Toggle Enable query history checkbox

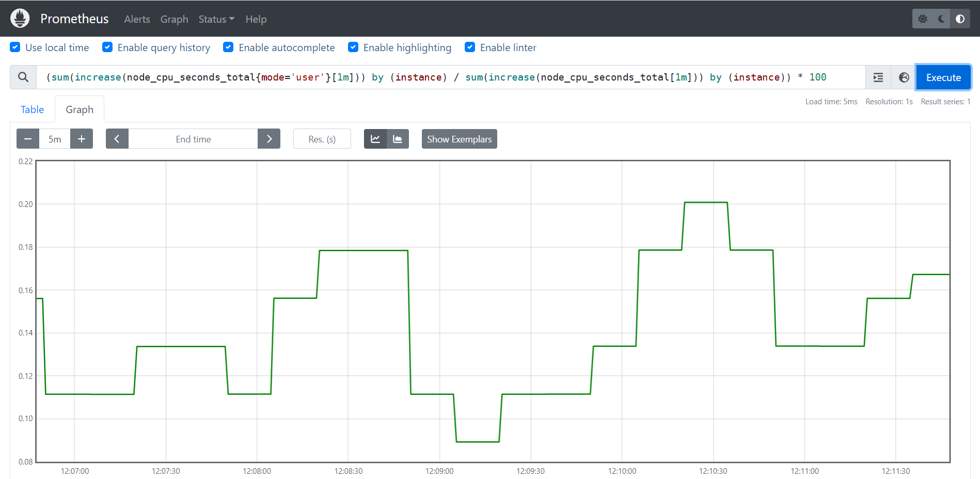click(107, 47)
